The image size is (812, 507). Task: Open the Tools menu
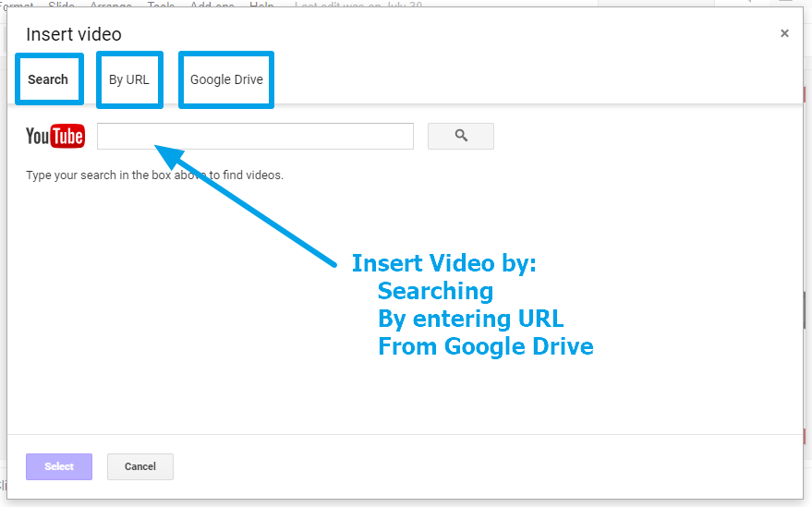pos(161,5)
